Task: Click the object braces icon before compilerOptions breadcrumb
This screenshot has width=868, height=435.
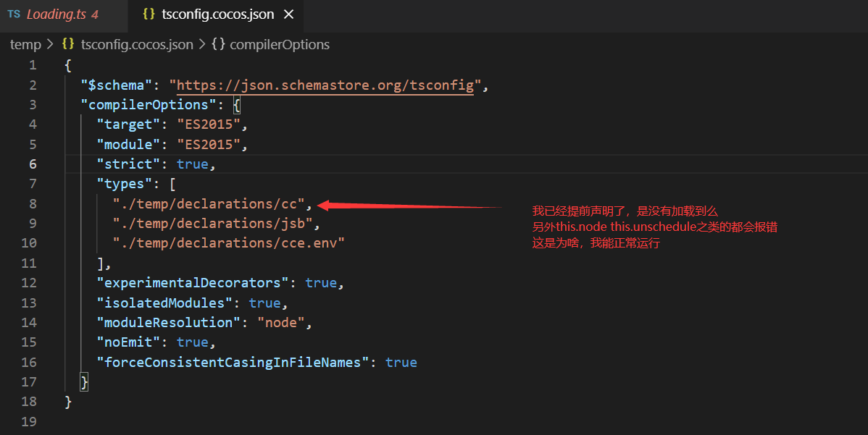Action: pyautogui.click(x=218, y=45)
